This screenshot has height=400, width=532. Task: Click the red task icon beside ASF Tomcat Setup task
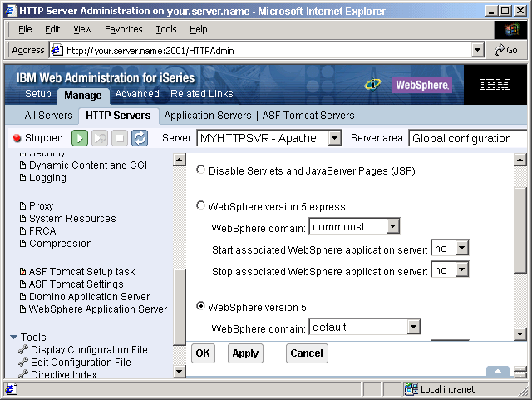coord(22,272)
